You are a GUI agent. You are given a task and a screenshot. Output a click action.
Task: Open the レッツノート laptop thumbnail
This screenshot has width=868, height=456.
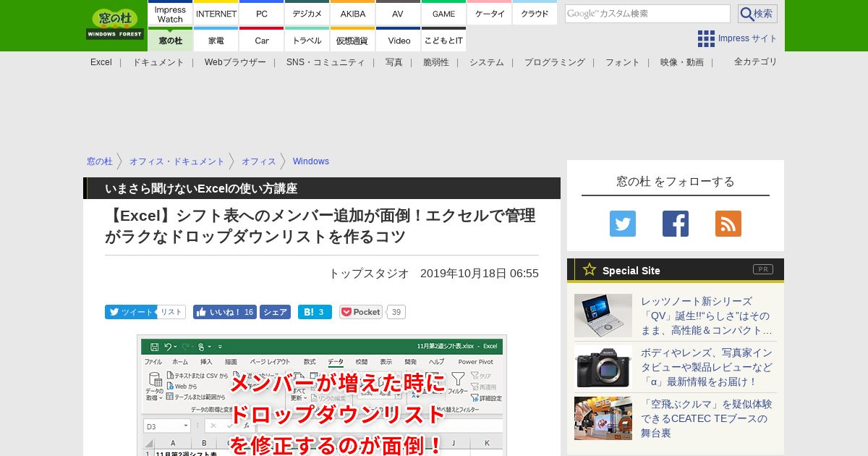(603, 316)
